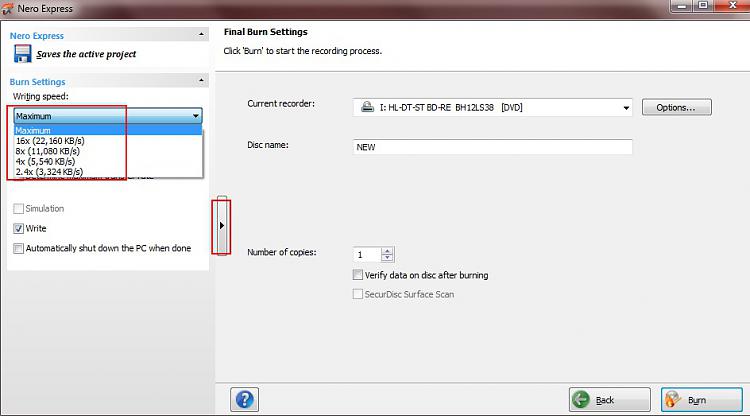Increase the number of copies

pos(387,251)
